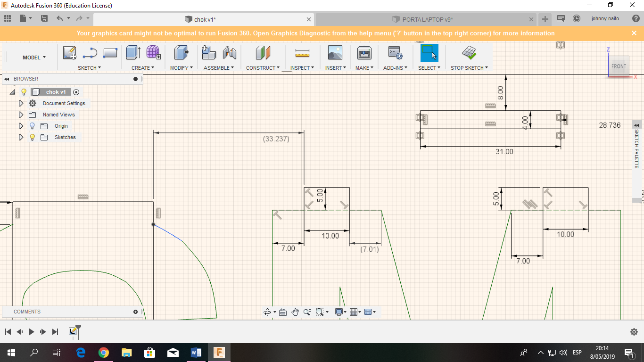Open the SKETCH menu
Image resolution: width=644 pixels, height=362 pixels.
click(x=89, y=68)
